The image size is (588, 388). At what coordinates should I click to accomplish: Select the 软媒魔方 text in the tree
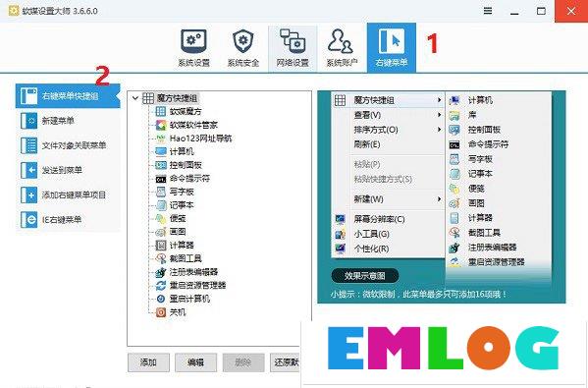[186, 111]
